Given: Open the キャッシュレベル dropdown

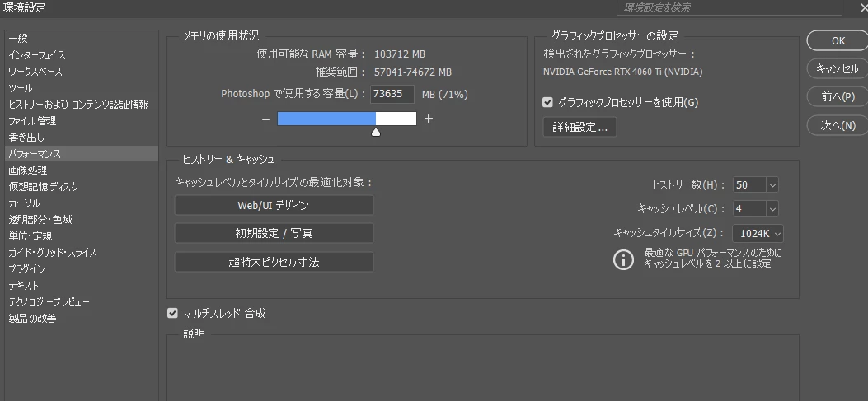Looking at the screenshot, I should 772,208.
